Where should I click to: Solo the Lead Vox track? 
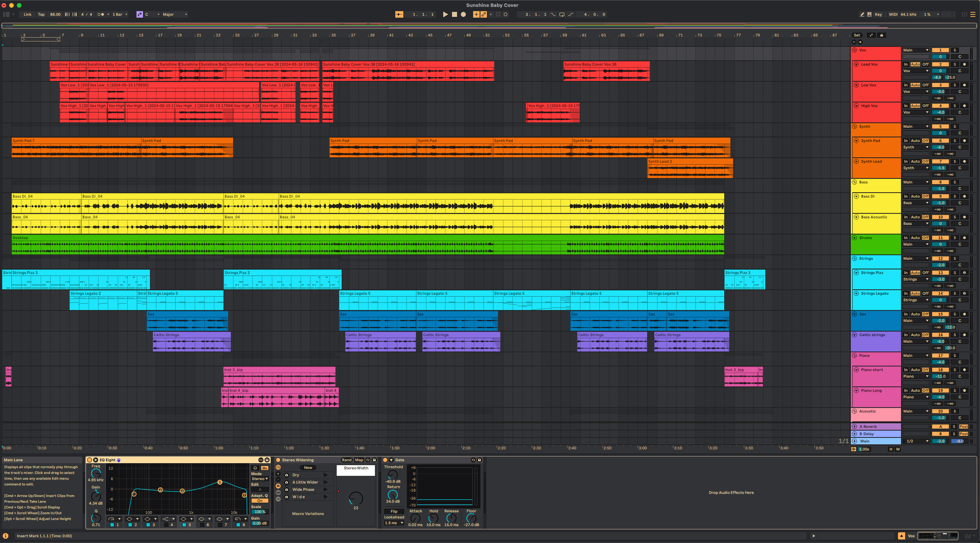955,64
